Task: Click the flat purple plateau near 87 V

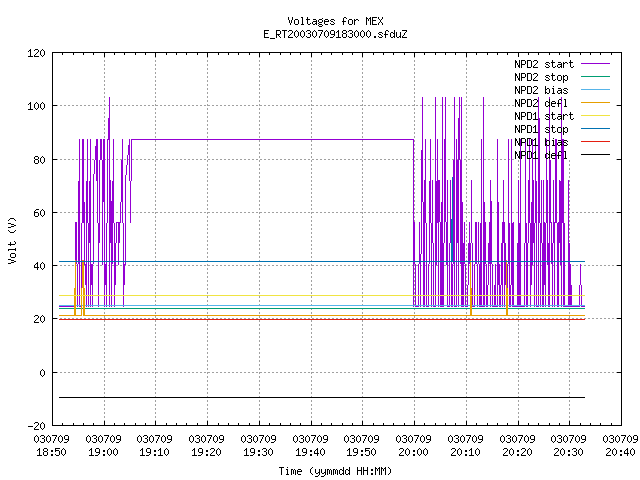Action: [x=273, y=140]
